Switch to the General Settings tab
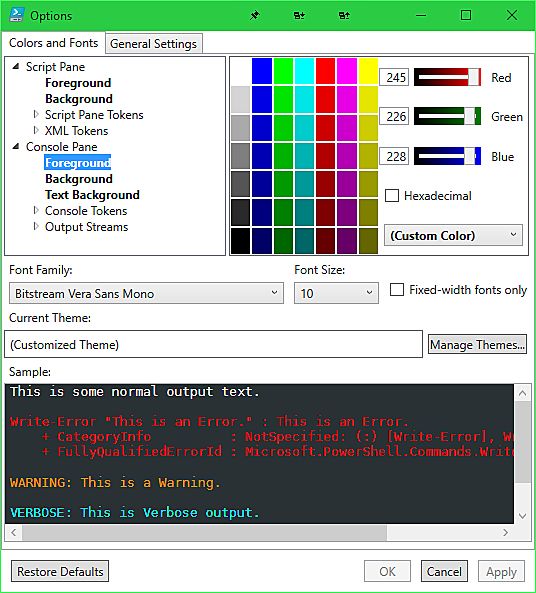Image resolution: width=536 pixels, height=593 pixels. (x=154, y=44)
